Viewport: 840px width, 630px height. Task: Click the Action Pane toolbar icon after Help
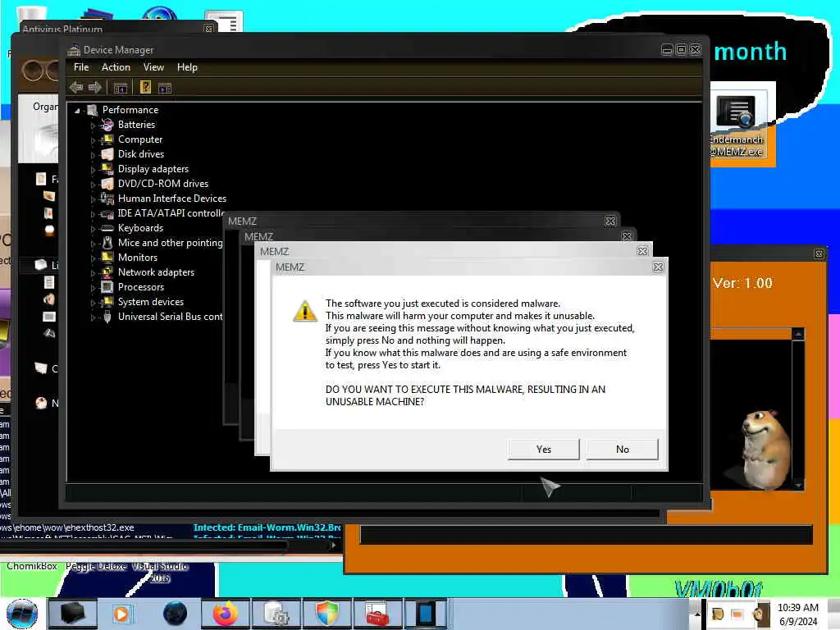pyautogui.click(x=164, y=88)
